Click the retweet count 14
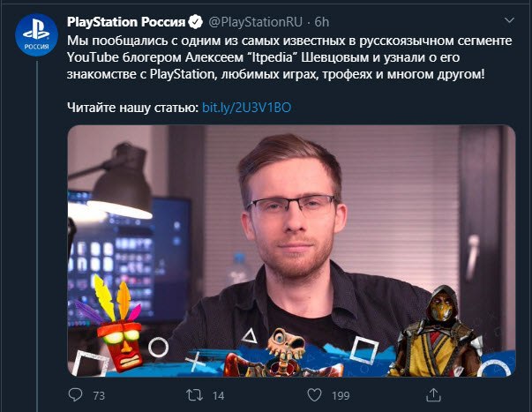This screenshot has width=532, height=412. (218, 396)
